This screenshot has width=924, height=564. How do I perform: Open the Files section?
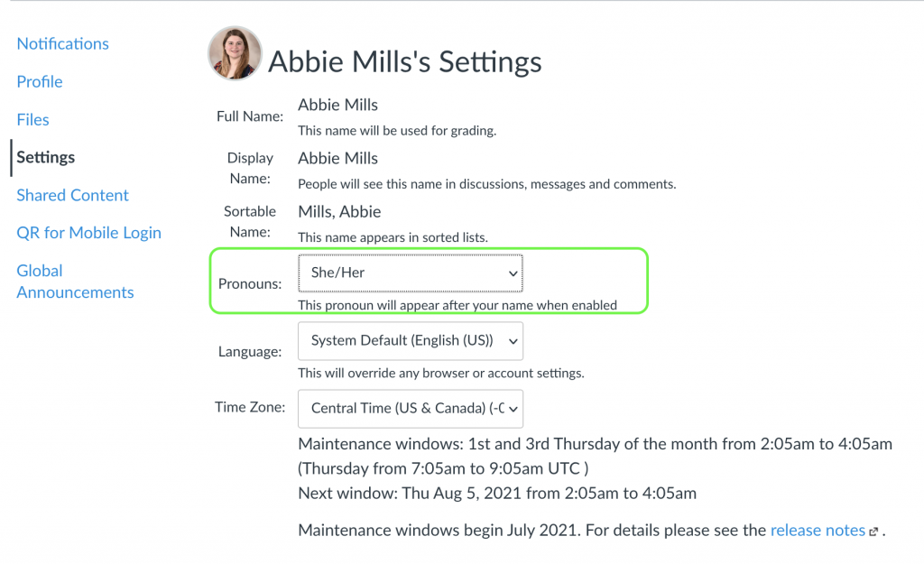[32, 119]
